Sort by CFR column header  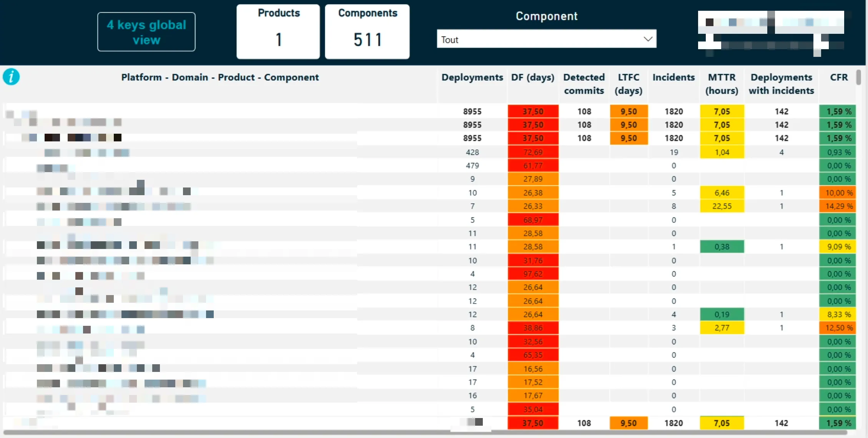839,77
